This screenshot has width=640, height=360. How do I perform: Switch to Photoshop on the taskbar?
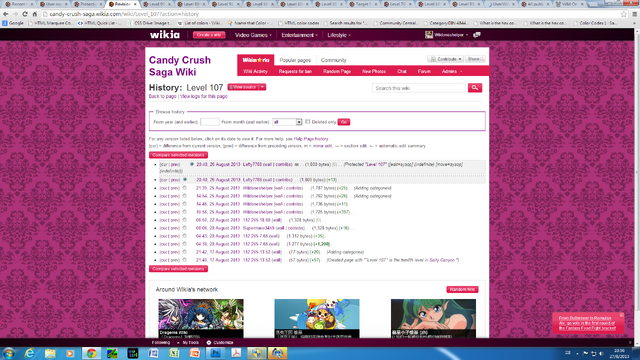(216, 353)
